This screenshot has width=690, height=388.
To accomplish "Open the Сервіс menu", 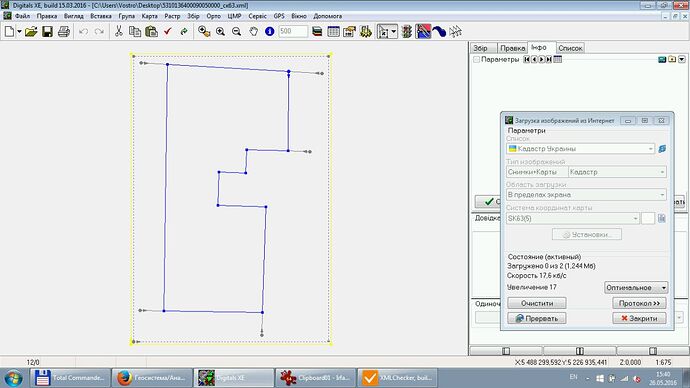I will (x=257, y=16).
